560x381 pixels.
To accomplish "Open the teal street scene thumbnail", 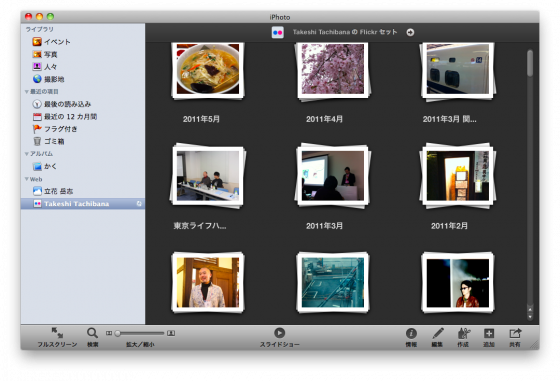I will [x=333, y=282].
